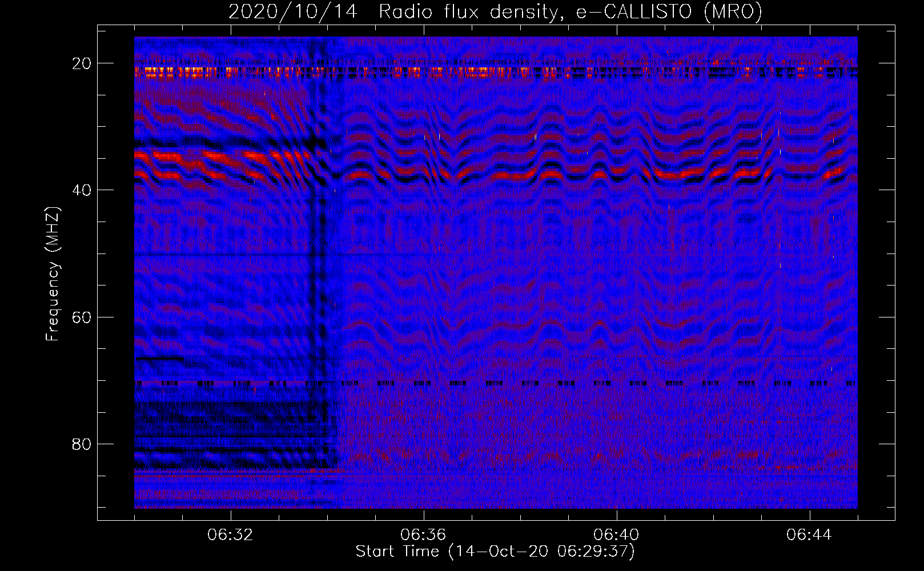Click the 06:32 time tick label
Image resolution: width=924 pixels, height=571 pixels.
click(230, 534)
